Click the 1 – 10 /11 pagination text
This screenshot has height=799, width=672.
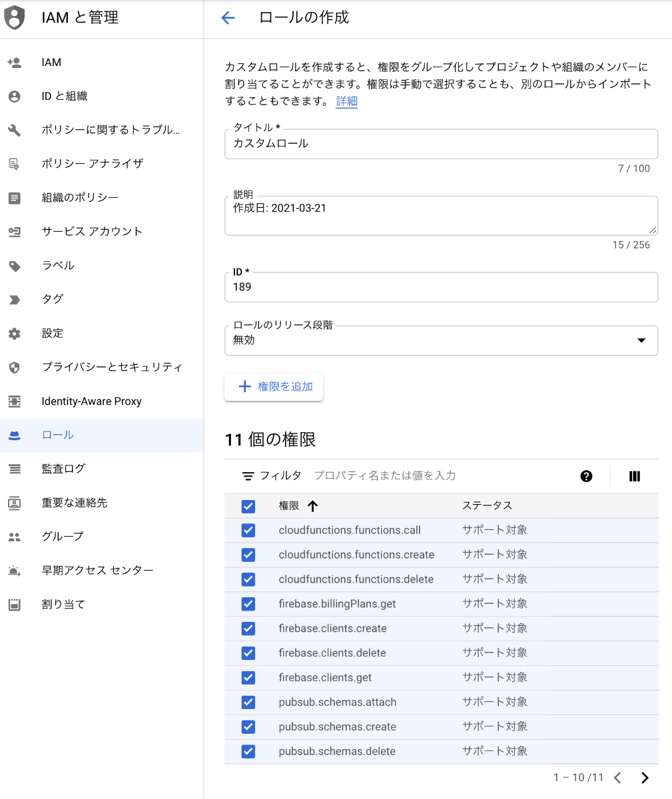pyautogui.click(x=578, y=778)
